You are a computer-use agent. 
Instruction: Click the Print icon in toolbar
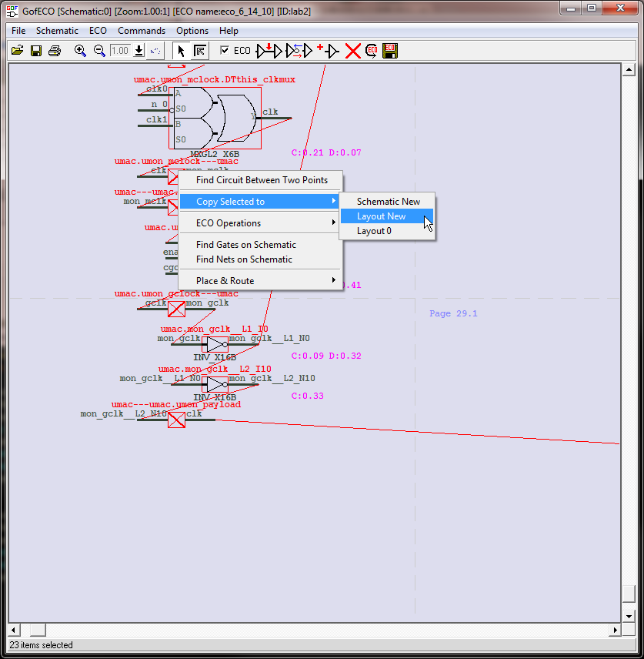tap(54, 51)
